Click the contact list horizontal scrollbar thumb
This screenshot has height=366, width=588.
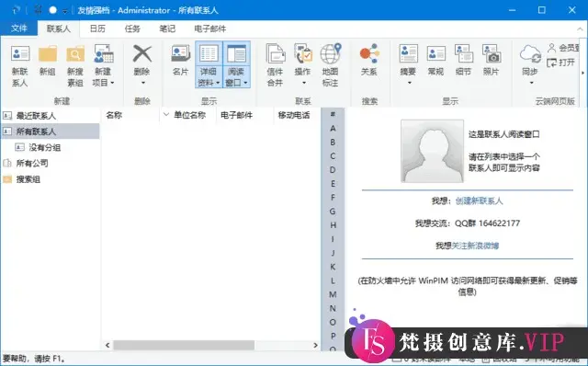(184, 345)
